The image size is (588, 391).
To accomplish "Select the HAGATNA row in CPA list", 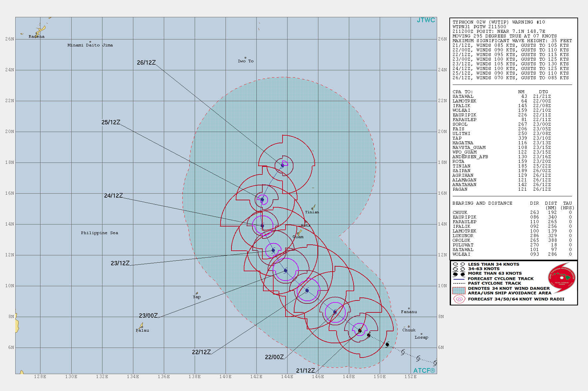I will coord(463,143).
